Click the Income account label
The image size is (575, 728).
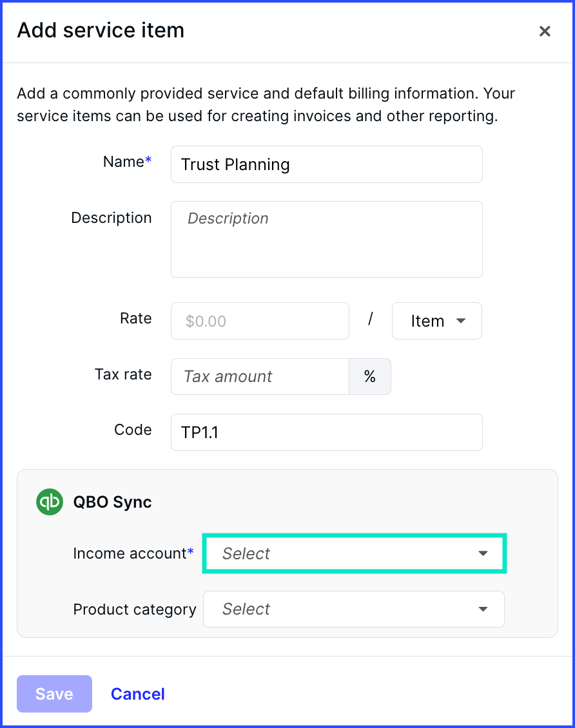[133, 553]
